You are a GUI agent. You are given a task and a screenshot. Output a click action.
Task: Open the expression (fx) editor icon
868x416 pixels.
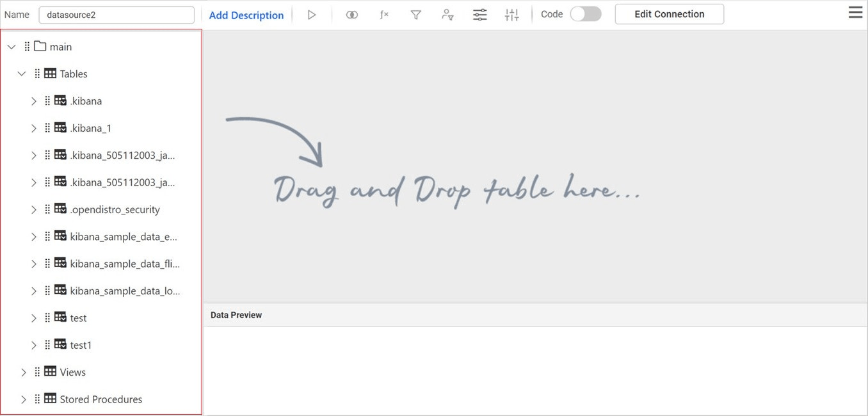pos(384,15)
